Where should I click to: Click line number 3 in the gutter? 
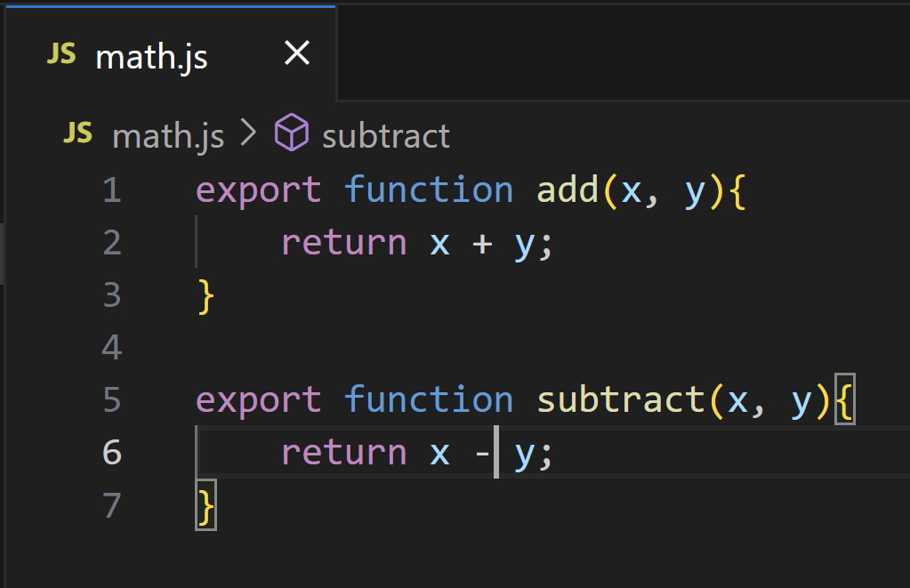pyautogui.click(x=112, y=294)
